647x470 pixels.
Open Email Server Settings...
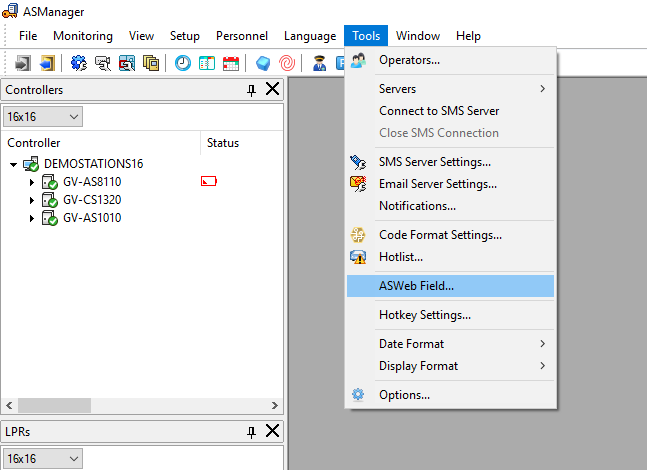click(x=450, y=184)
